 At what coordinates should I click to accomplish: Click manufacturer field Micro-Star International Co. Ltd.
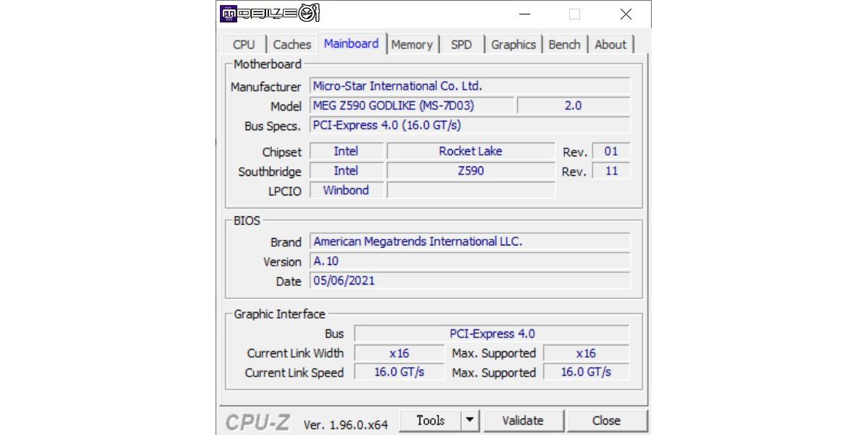[470, 86]
